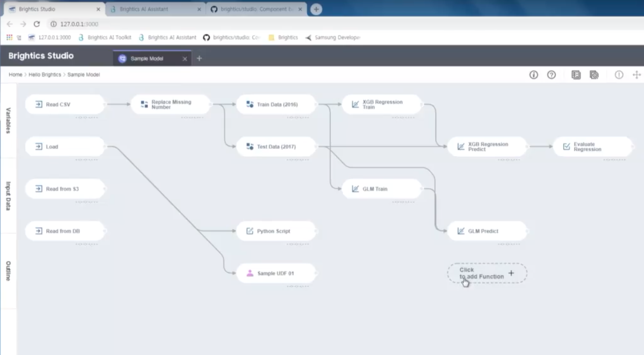Select the Read from S3 label
This screenshot has width=644, height=355.
click(x=62, y=189)
